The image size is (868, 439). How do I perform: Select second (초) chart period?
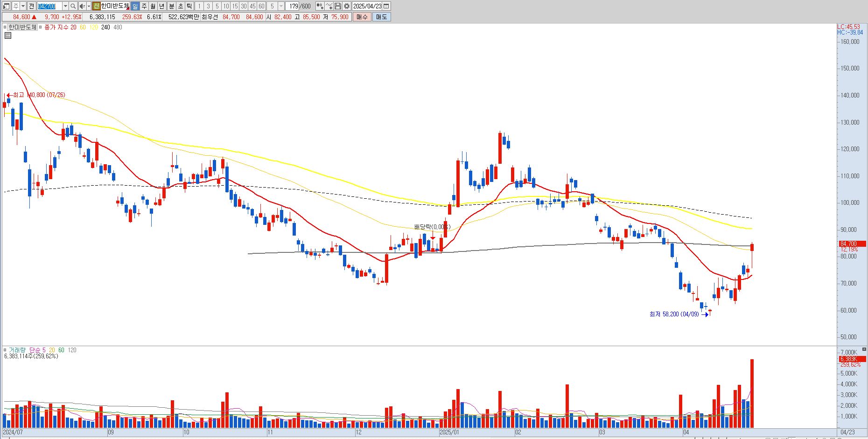(x=181, y=6)
